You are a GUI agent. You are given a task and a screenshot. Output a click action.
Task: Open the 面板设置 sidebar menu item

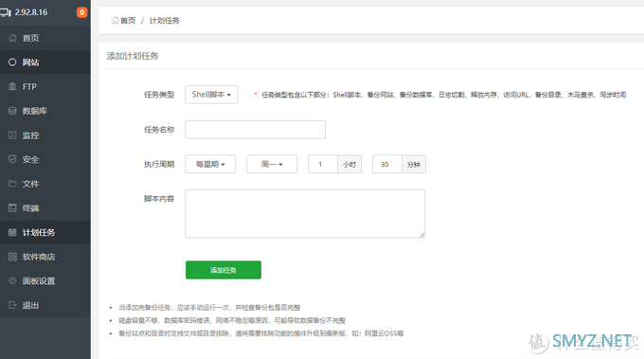(45, 281)
